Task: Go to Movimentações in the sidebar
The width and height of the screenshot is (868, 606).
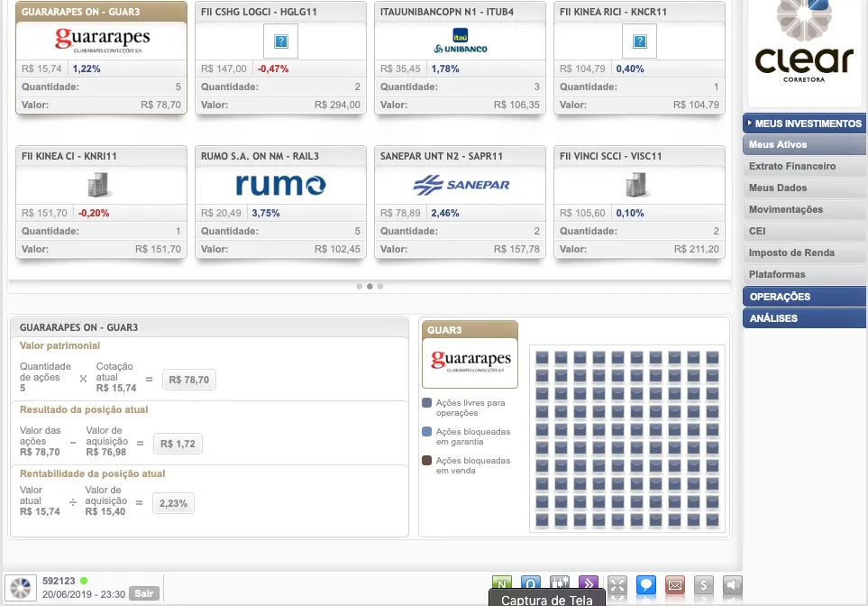Action: tap(786, 210)
